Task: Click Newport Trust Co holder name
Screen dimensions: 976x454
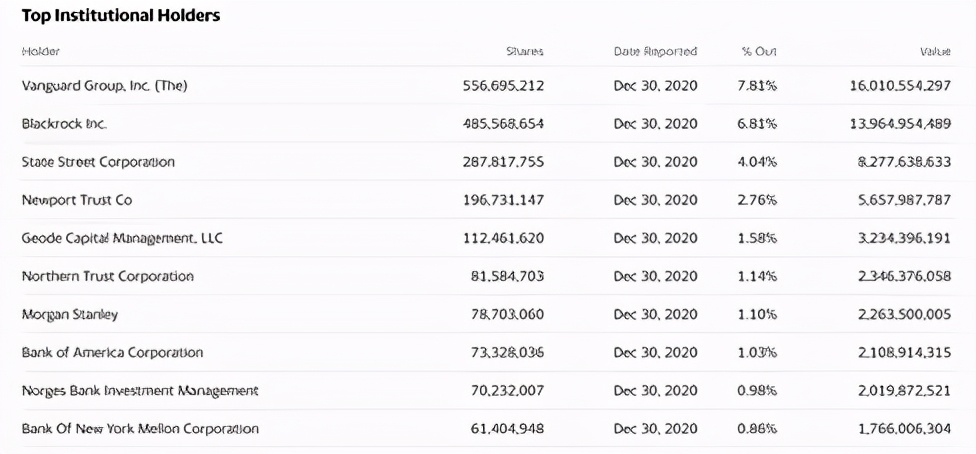Action: (x=77, y=201)
